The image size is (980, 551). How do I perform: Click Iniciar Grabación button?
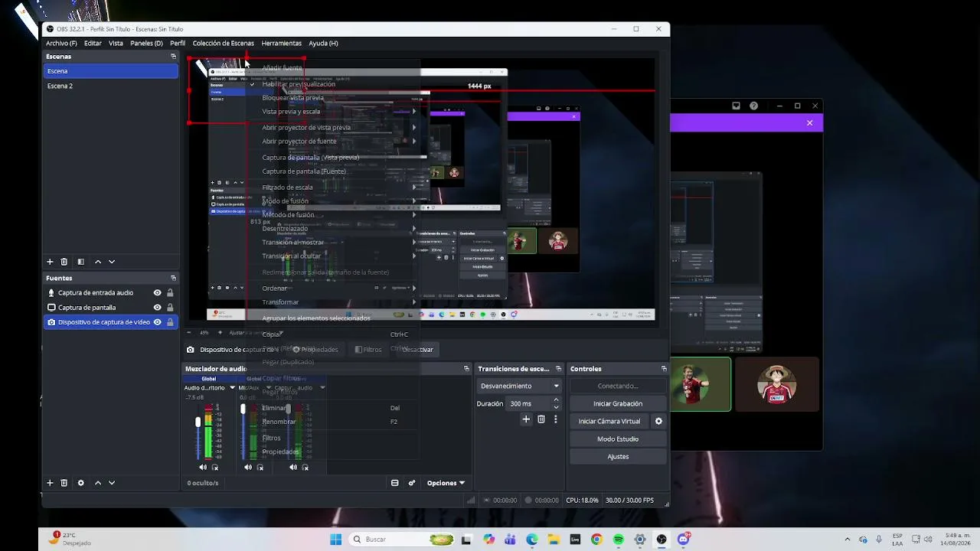[618, 404]
